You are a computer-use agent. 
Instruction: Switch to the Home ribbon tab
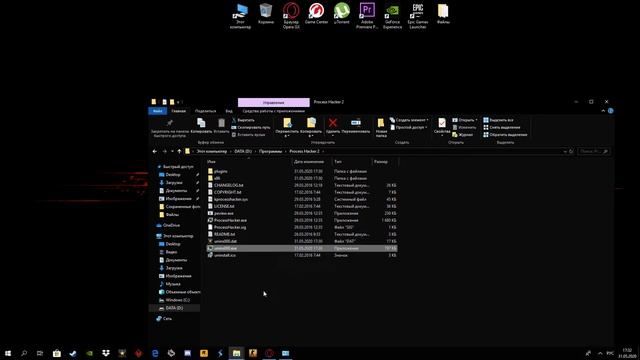pos(178,111)
